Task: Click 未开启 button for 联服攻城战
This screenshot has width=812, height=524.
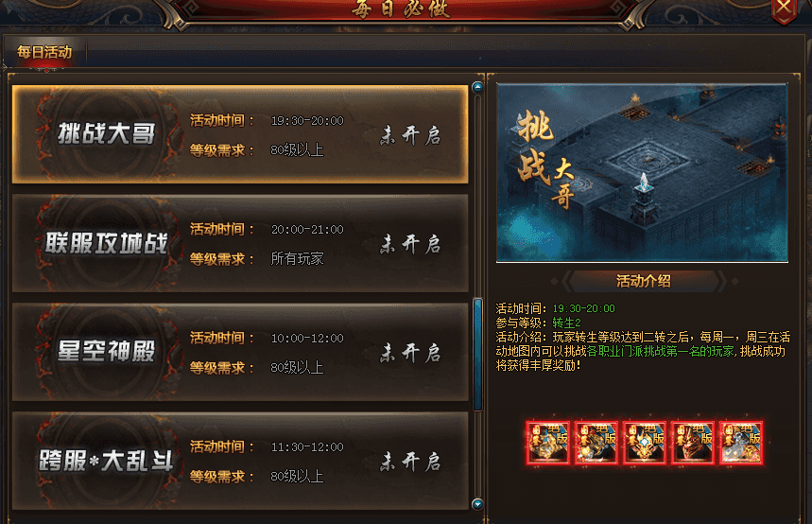Action: point(410,244)
